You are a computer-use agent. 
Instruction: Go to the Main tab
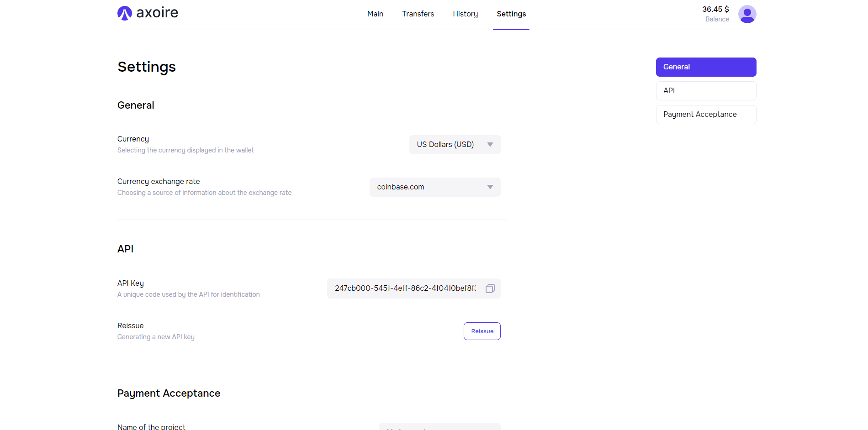click(x=375, y=14)
